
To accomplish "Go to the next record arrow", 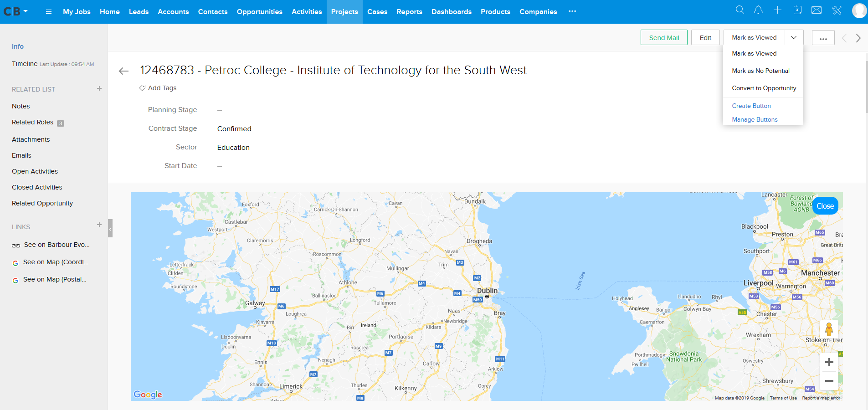I will pyautogui.click(x=858, y=38).
